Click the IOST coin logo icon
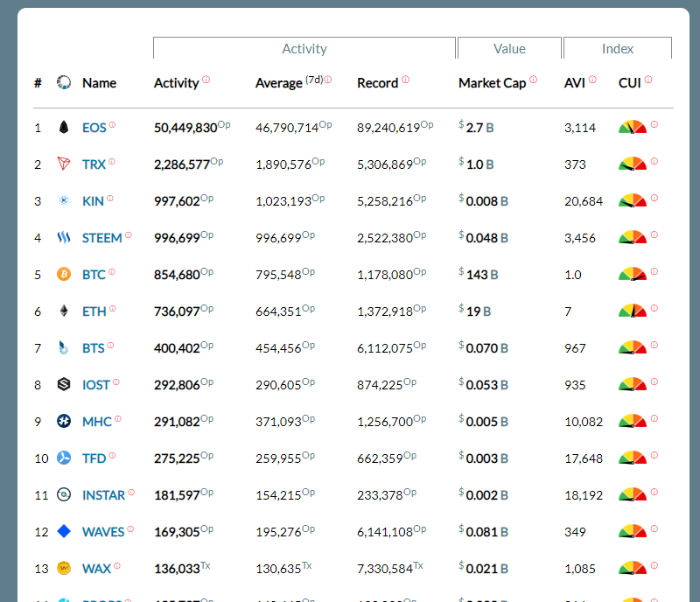 (64, 384)
